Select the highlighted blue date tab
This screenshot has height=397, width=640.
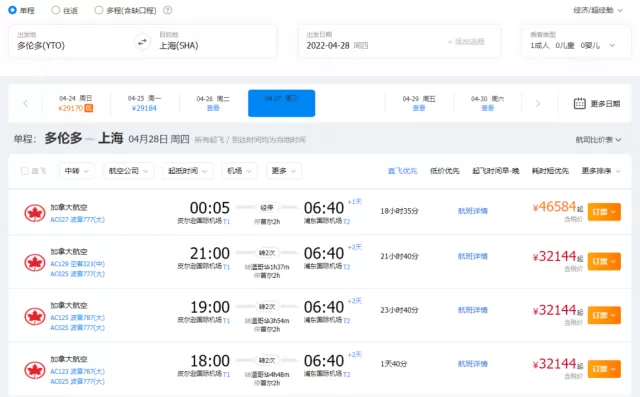pyautogui.click(x=281, y=103)
